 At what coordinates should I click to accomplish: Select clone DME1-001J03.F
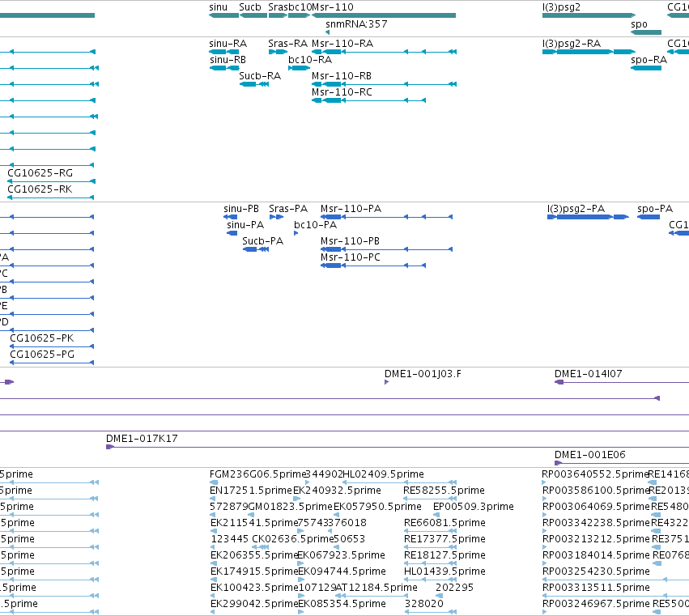pyautogui.click(x=387, y=382)
